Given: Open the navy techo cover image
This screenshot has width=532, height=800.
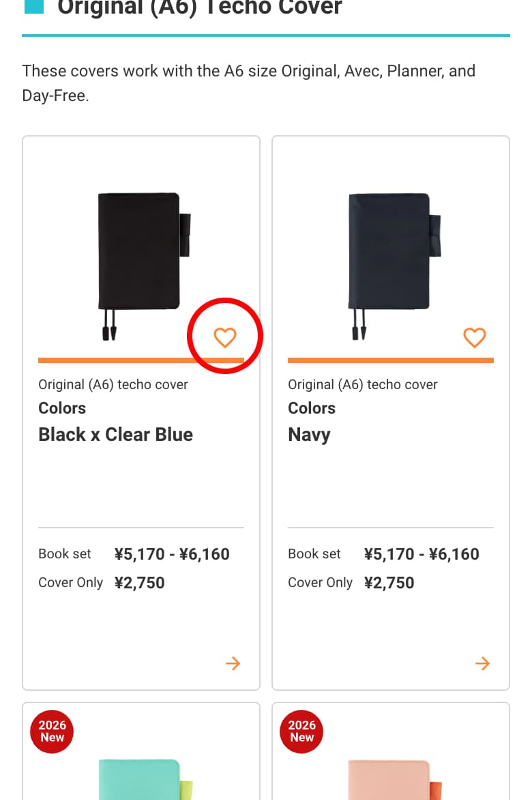Looking at the screenshot, I should click(390, 259).
